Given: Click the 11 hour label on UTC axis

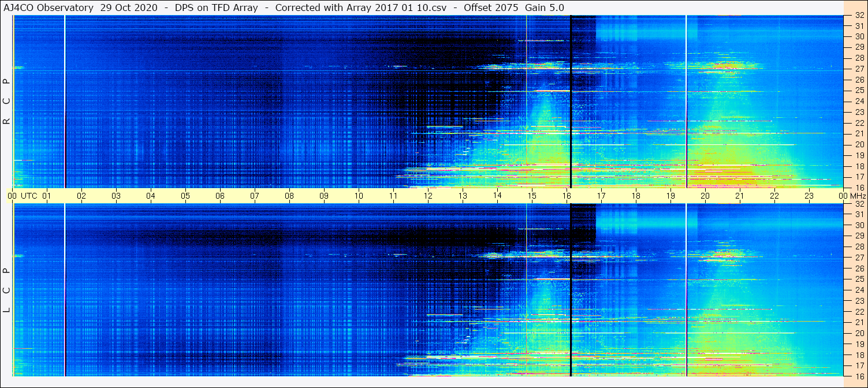Looking at the screenshot, I should pyautogui.click(x=393, y=196).
